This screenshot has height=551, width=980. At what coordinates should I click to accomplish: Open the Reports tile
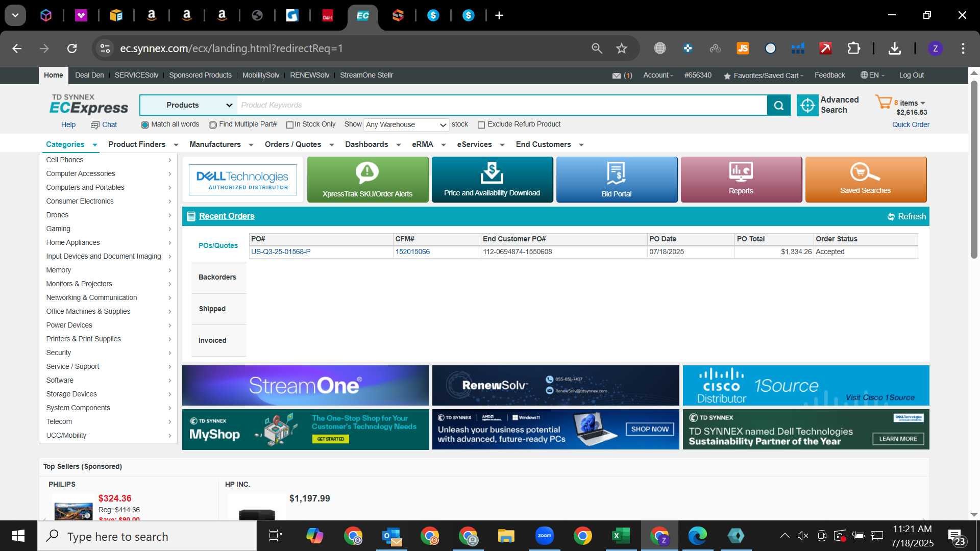[741, 180]
